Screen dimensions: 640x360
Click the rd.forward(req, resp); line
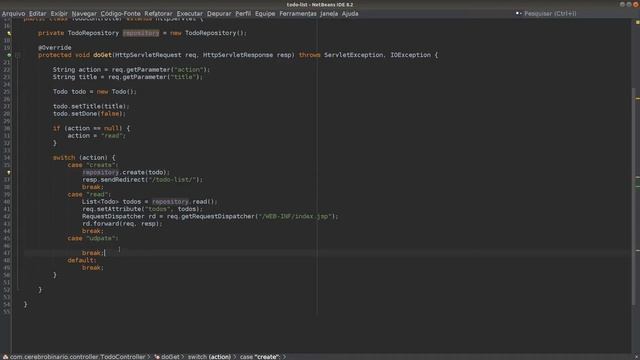click(122, 224)
